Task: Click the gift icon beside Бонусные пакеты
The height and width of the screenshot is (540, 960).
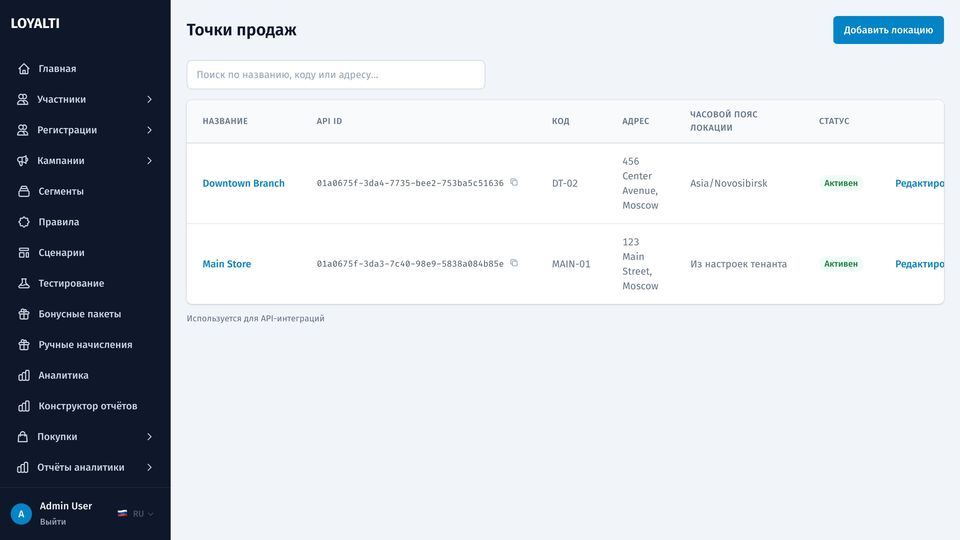Action: [24, 313]
